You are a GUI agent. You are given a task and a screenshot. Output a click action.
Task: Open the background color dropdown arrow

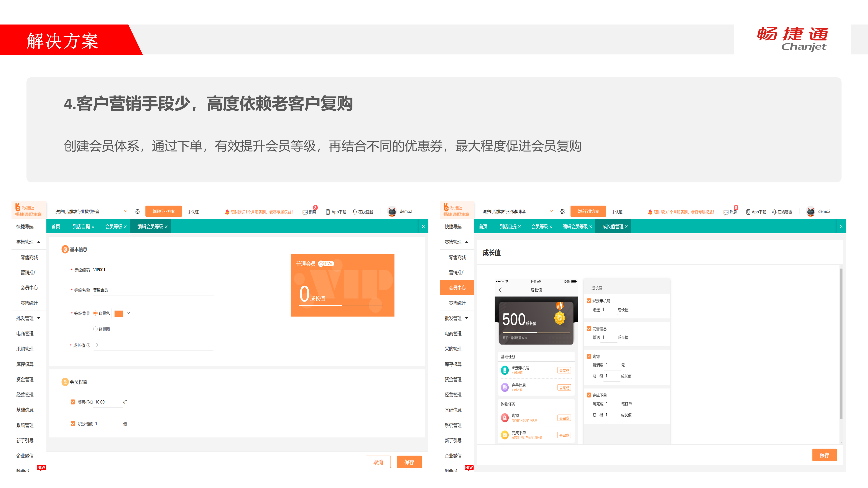pos(128,313)
